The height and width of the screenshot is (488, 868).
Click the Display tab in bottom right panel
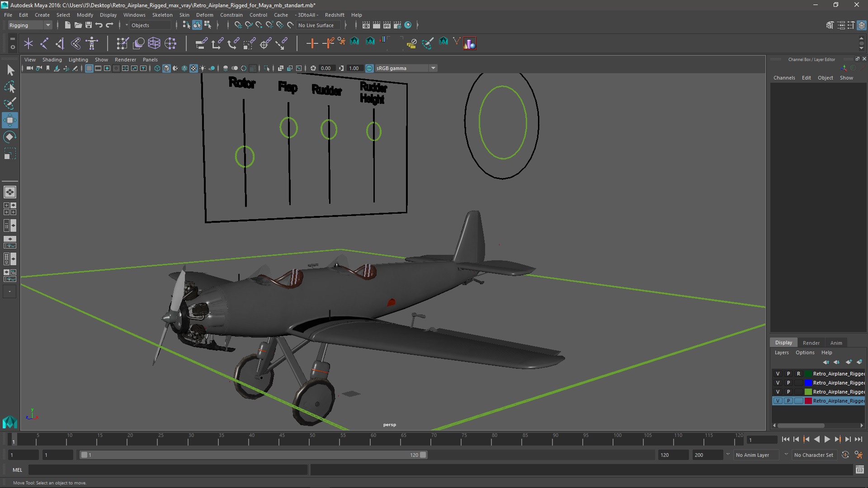coord(783,342)
